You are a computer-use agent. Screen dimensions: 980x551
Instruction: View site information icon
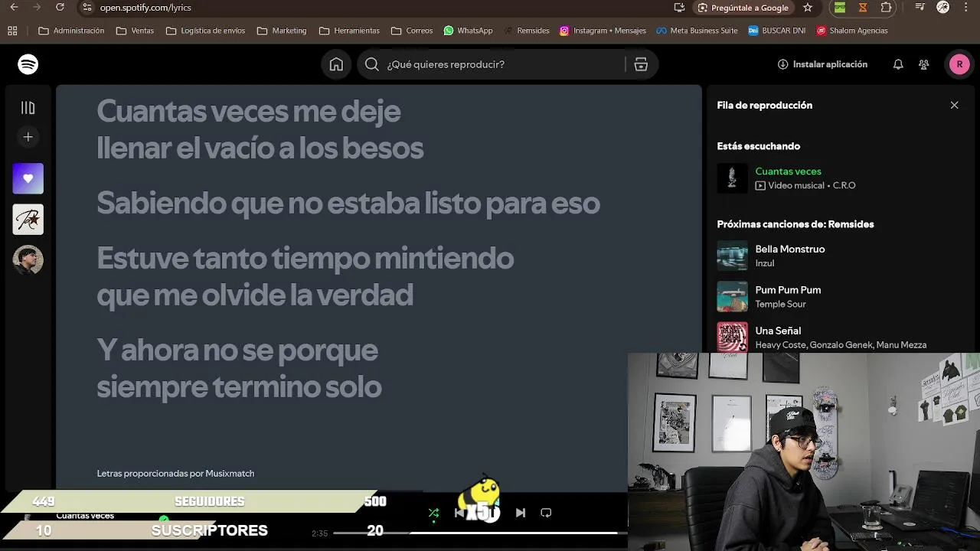pos(87,8)
